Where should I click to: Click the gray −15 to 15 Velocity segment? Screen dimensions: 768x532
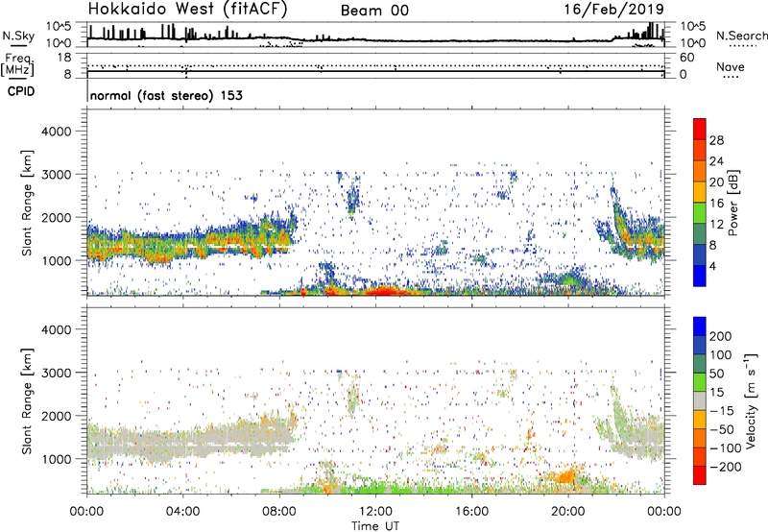(700, 400)
